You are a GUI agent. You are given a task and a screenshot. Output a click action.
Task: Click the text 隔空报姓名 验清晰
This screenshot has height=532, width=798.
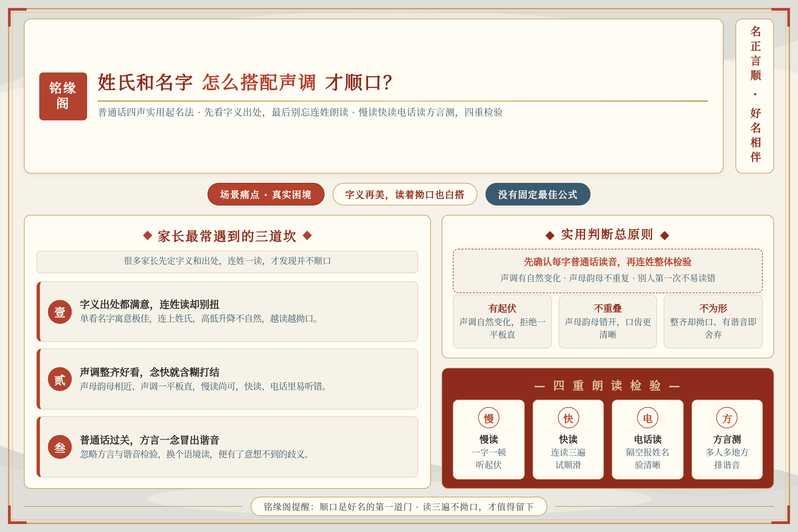click(648, 459)
